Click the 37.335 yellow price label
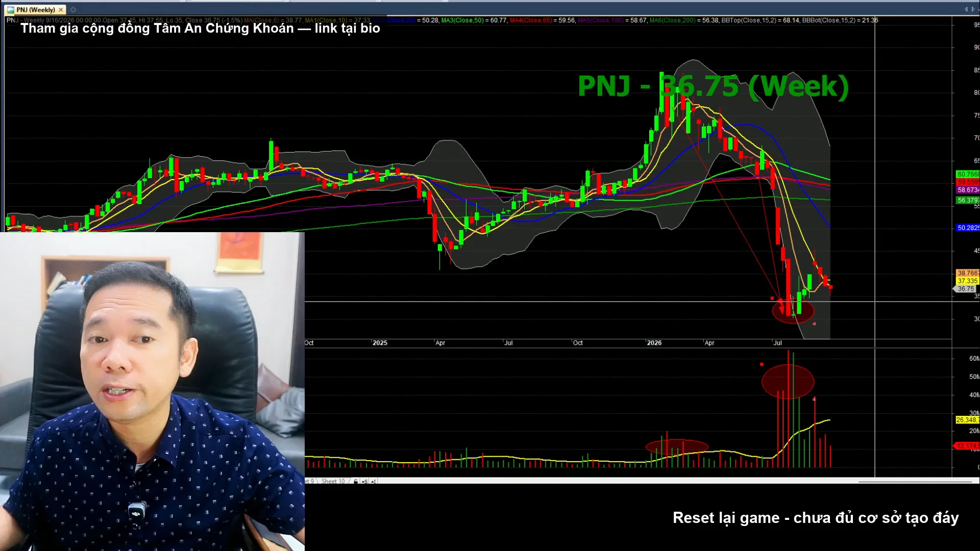980x551 pixels. tap(967, 281)
